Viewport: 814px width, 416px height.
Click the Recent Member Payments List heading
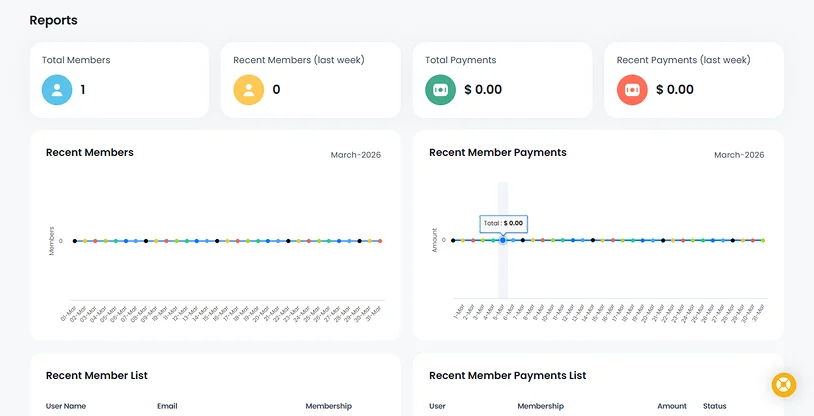click(507, 375)
